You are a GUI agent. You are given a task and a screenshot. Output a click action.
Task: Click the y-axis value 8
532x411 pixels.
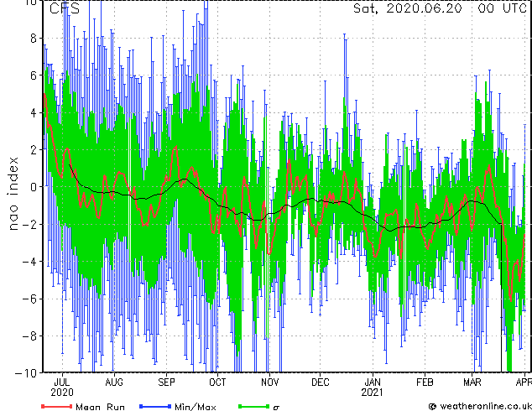click(x=34, y=39)
